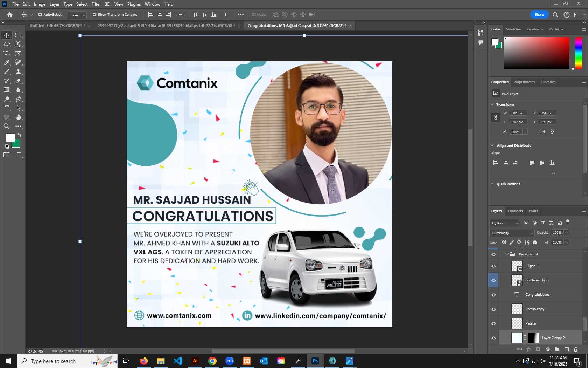Select the Horizontal Type tool
Screen dimensions: 588x368
pos(7,108)
